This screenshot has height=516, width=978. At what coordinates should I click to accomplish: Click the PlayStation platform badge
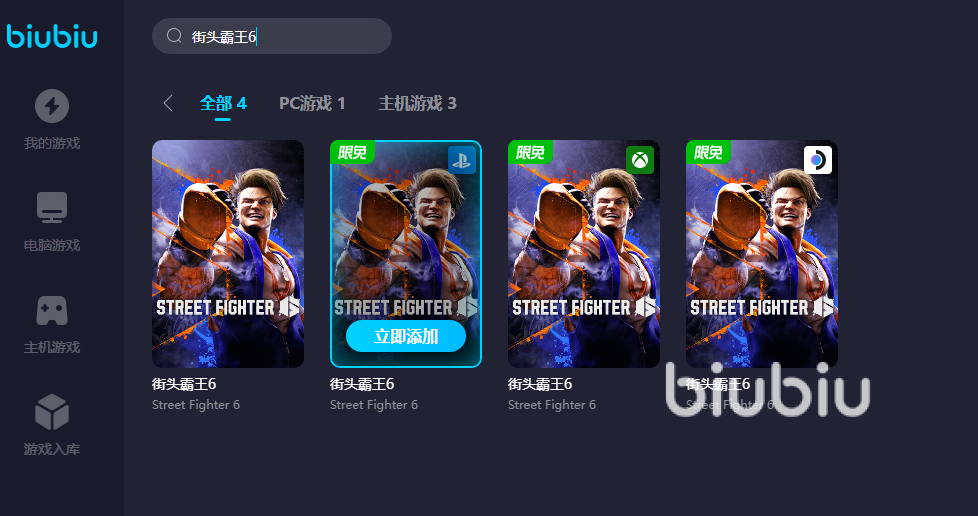pyautogui.click(x=462, y=160)
